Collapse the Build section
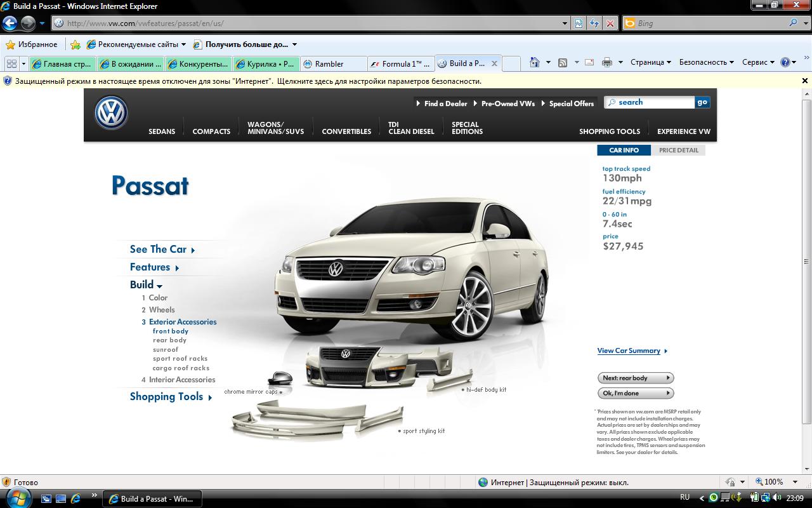The image size is (812, 508). pyautogui.click(x=146, y=285)
